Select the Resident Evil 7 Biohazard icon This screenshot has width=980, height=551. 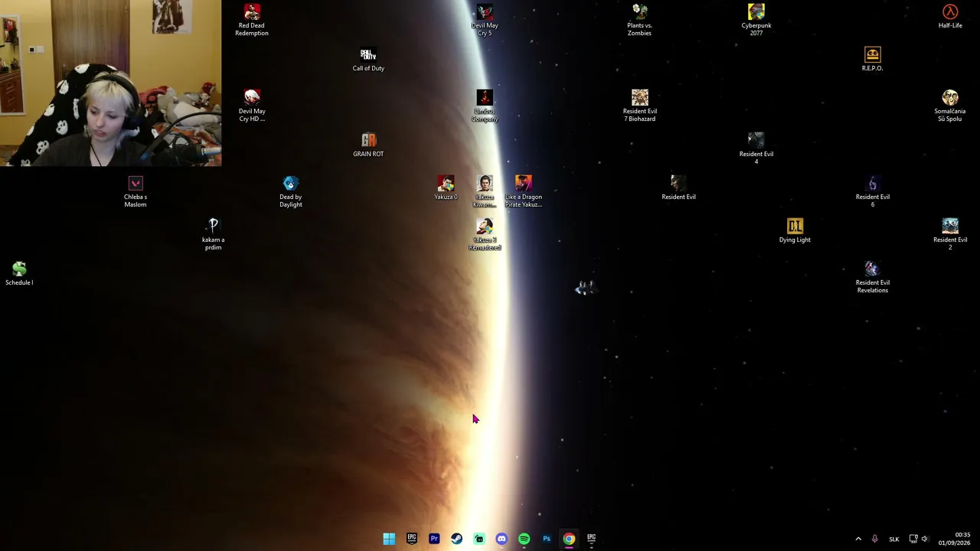click(639, 106)
